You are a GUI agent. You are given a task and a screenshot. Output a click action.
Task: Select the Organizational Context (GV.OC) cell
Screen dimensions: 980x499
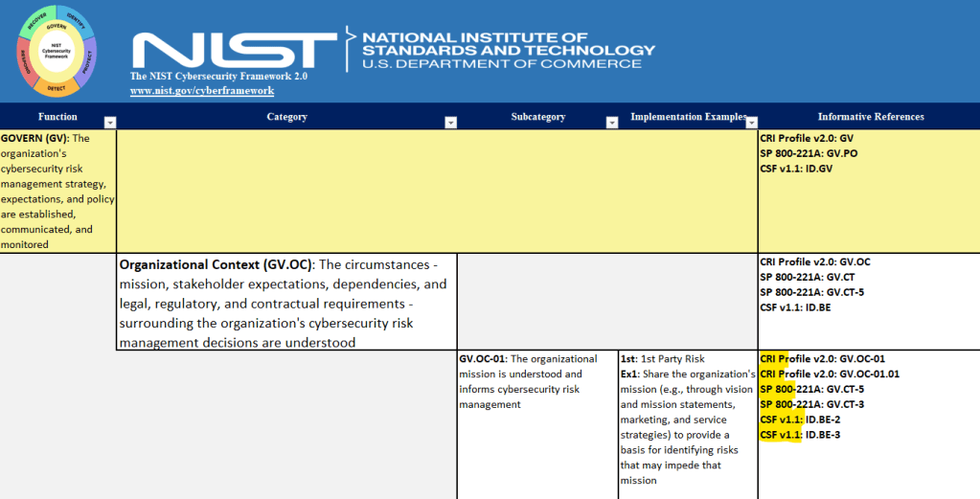(285, 302)
